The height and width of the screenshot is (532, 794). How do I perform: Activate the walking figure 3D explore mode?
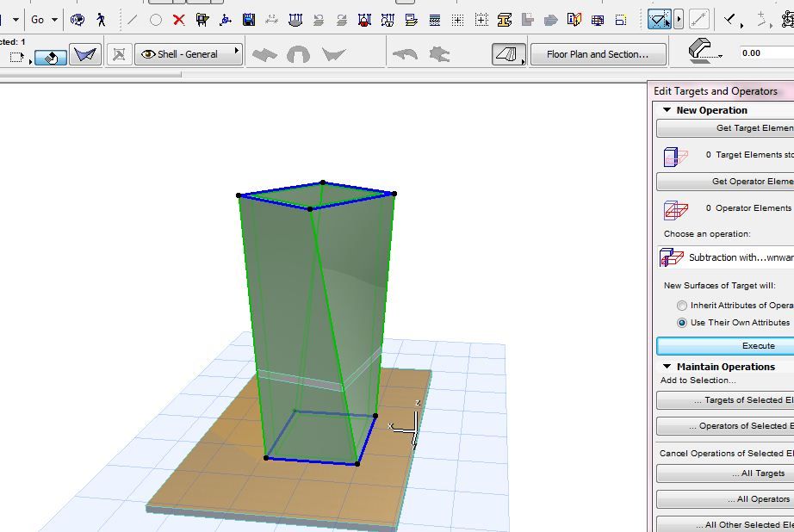point(102,20)
